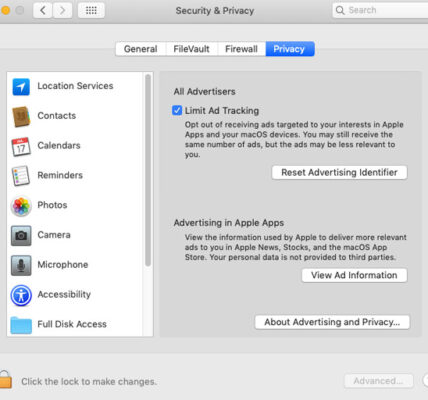Click the Photos flower icon
The image size is (428, 400).
point(21,206)
